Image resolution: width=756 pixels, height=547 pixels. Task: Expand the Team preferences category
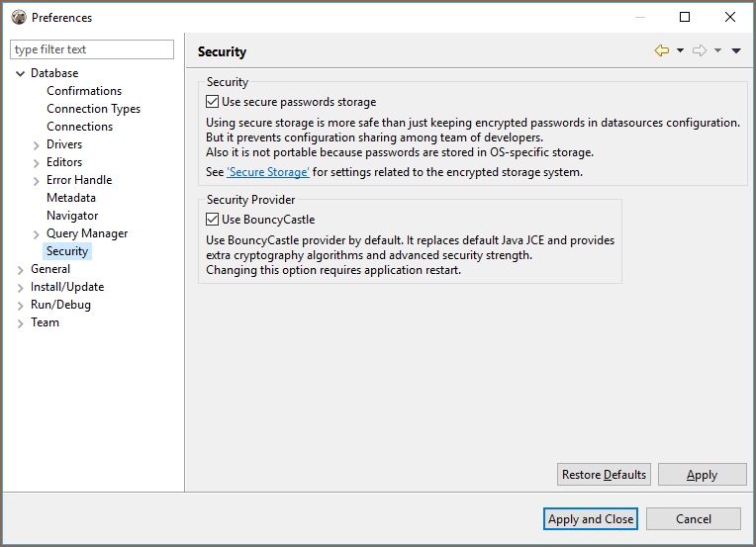20,323
